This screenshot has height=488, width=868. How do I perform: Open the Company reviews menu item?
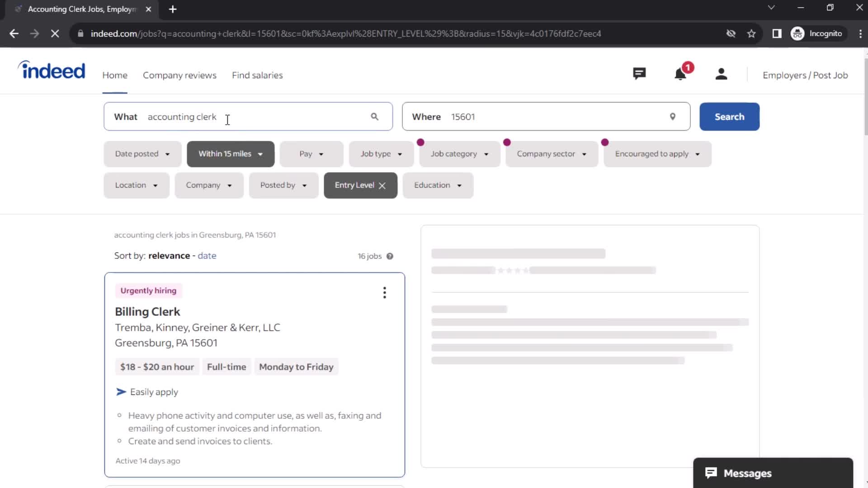pos(180,75)
